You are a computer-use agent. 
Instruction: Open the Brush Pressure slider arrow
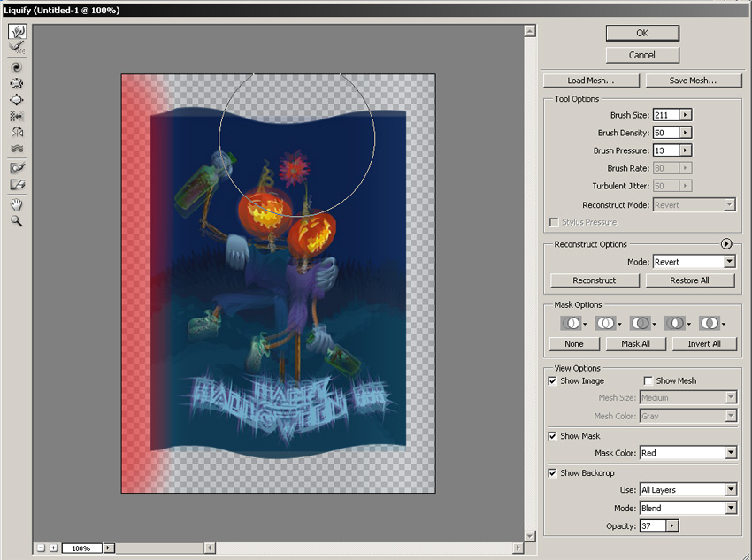[686, 150]
